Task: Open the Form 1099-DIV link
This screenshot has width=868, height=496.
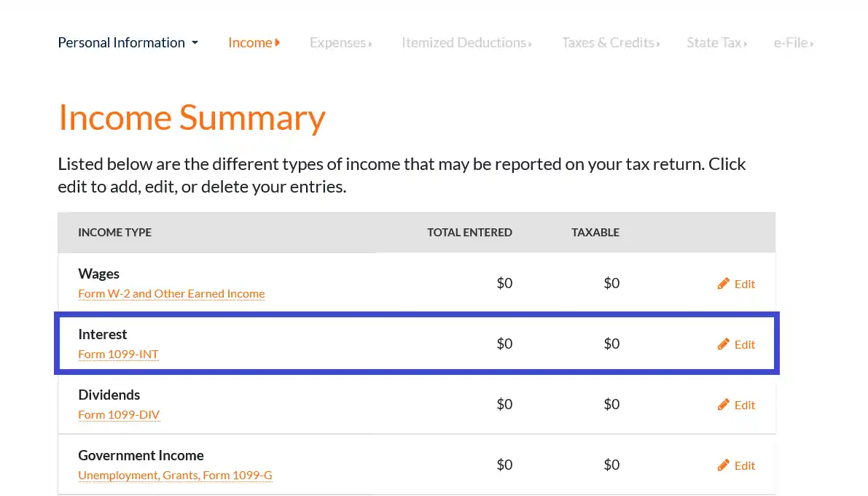Action: (x=119, y=414)
